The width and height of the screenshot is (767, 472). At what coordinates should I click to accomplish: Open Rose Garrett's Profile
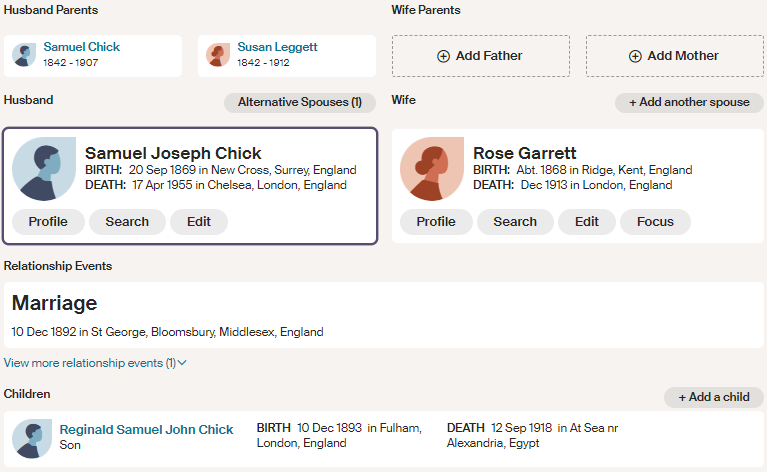[x=436, y=222]
